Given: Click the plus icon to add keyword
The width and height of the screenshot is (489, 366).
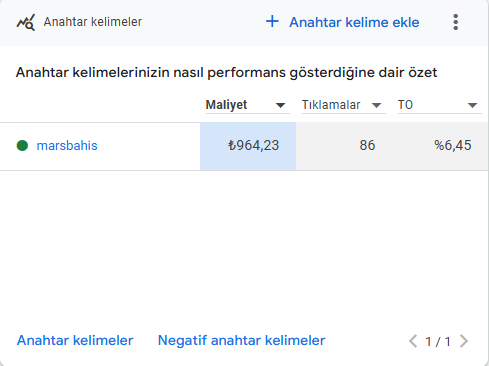Looking at the screenshot, I should pos(272,21).
